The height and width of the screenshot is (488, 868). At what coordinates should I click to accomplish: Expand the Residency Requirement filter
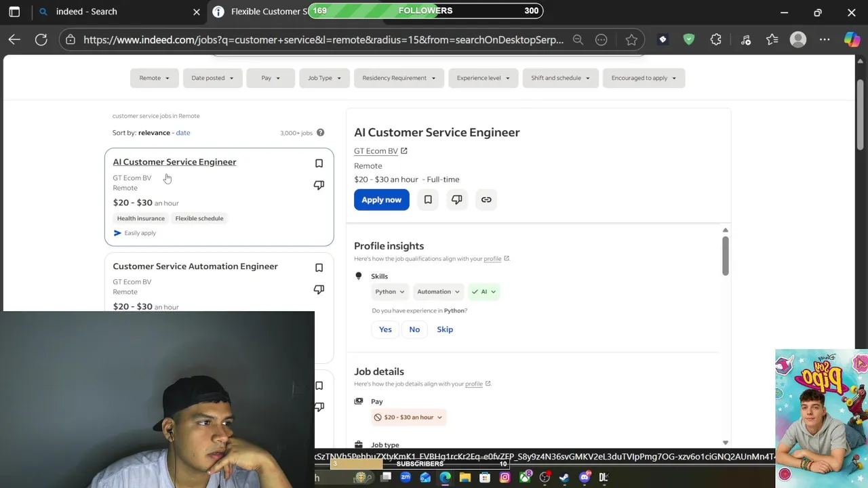point(399,78)
